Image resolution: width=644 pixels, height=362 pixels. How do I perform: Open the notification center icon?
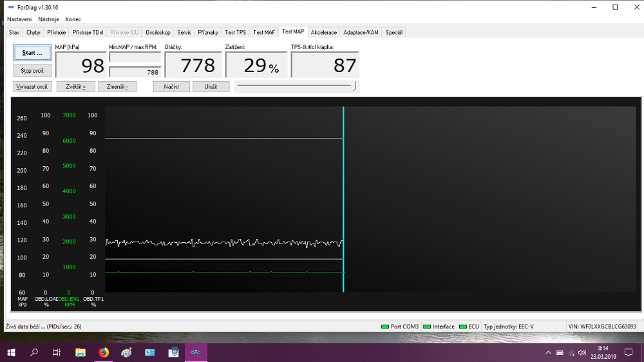(629, 352)
